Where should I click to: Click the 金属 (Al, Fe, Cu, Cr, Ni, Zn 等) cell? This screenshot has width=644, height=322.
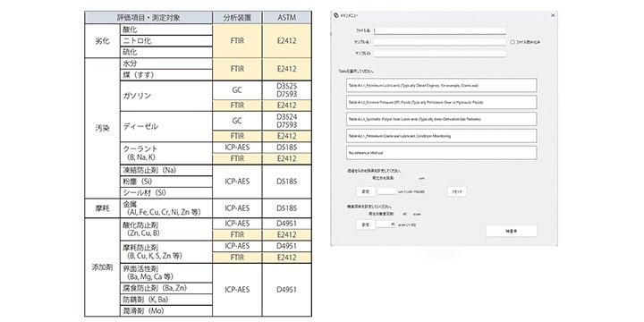[x=166, y=208]
